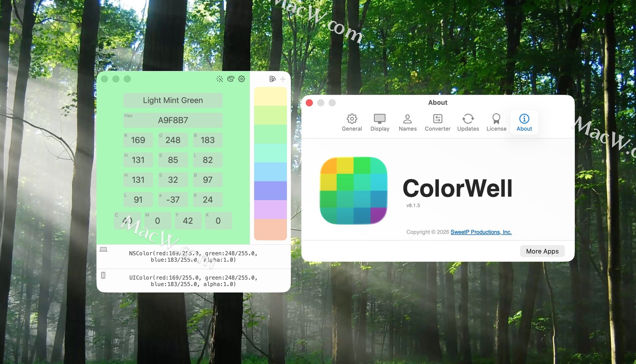Open the Display preferences tab
The height and width of the screenshot is (364, 636).
(380, 122)
